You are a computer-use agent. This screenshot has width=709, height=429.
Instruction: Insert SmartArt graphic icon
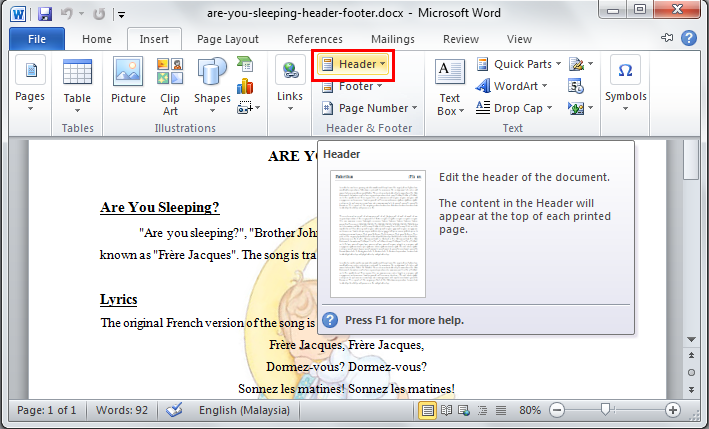(245, 64)
